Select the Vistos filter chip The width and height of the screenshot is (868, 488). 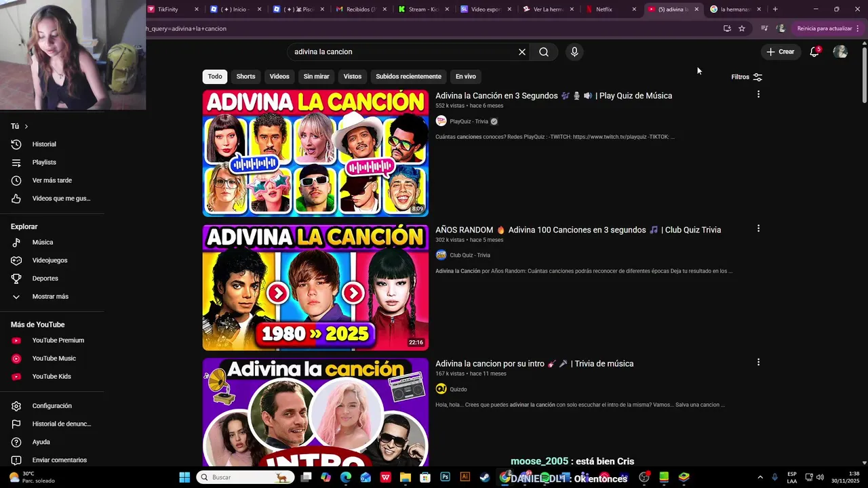click(353, 77)
